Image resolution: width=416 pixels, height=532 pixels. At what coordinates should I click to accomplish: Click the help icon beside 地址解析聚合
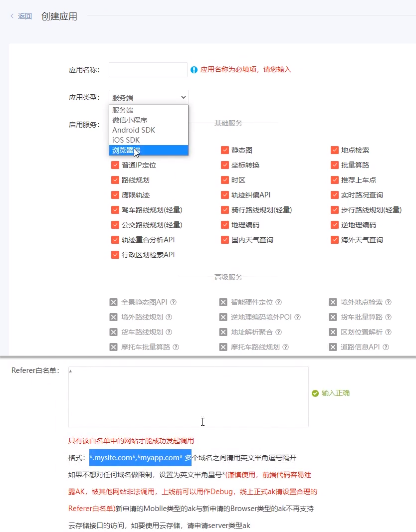tap(278, 332)
